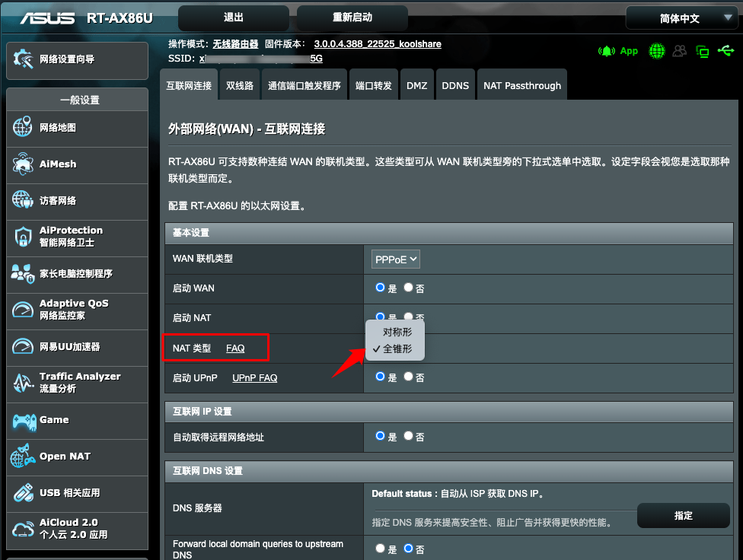Viewport: 743px width, 560px height.
Task: Open the Open NAT icon
Action: (x=23, y=457)
